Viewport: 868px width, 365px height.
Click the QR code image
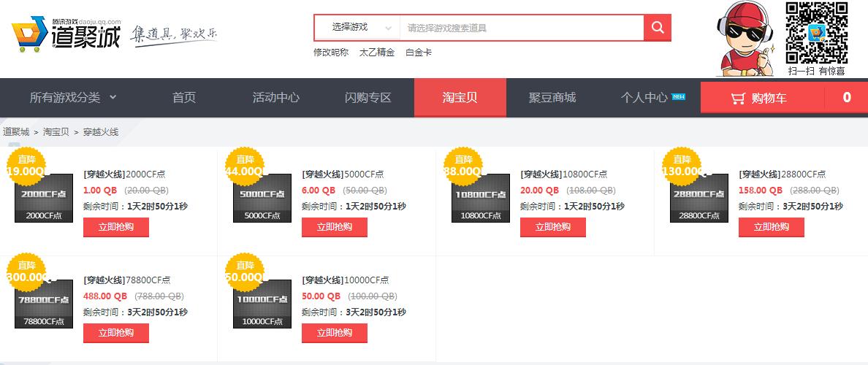pyautogui.click(x=817, y=33)
